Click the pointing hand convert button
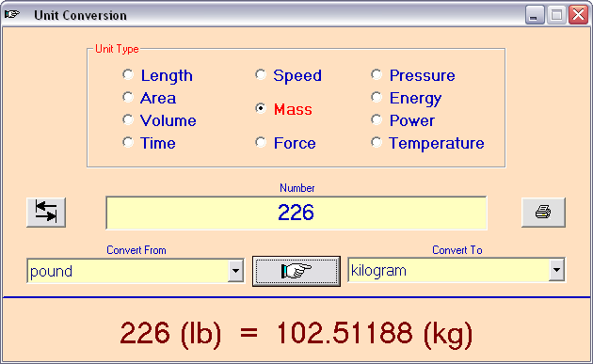 coord(296,271)
